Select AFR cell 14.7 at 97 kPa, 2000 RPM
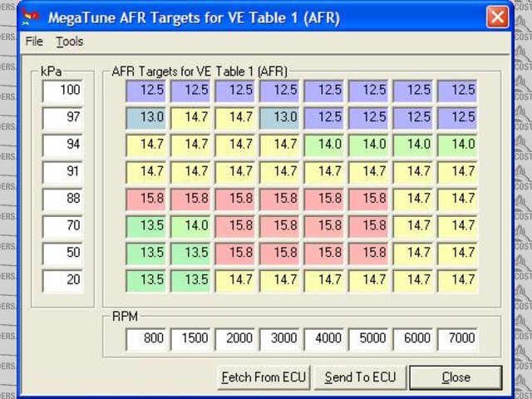Screen dimensions: 532x399 click(234, 118)
